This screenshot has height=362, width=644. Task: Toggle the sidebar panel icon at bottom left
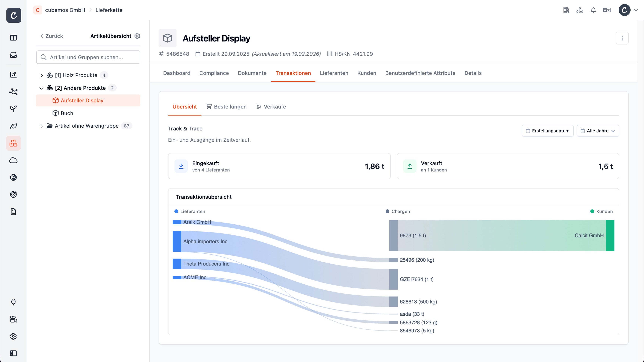(x=13, y=353)
